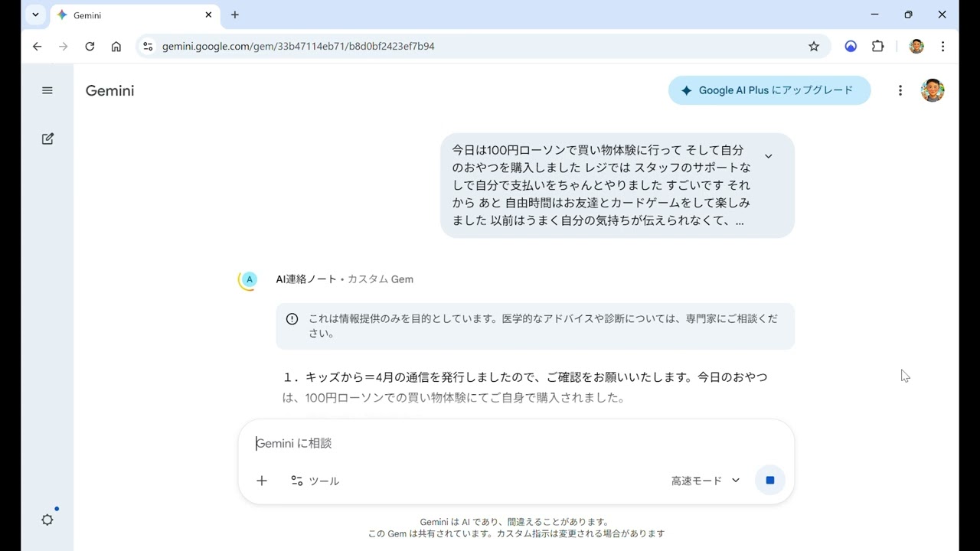This screenshot has height=551, width=980.
Task: Open the Google account profile avatar
Action: pyautogui.click(x=932, y=90)
